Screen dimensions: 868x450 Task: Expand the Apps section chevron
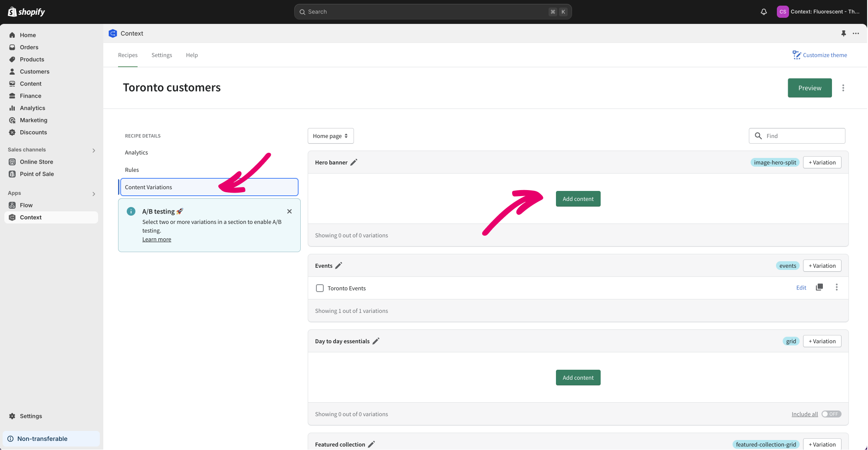[x=94, y=194]
